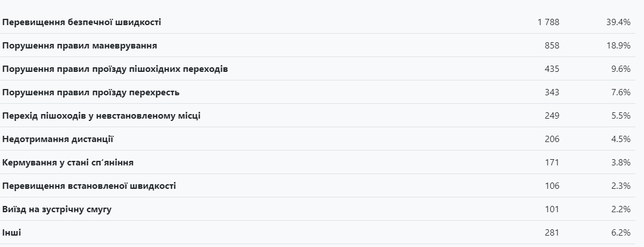Select the 'Порушення правил проїзду перехресть' row
The height and width of the screenshot is (247, 644).
(x=91, y=92)
